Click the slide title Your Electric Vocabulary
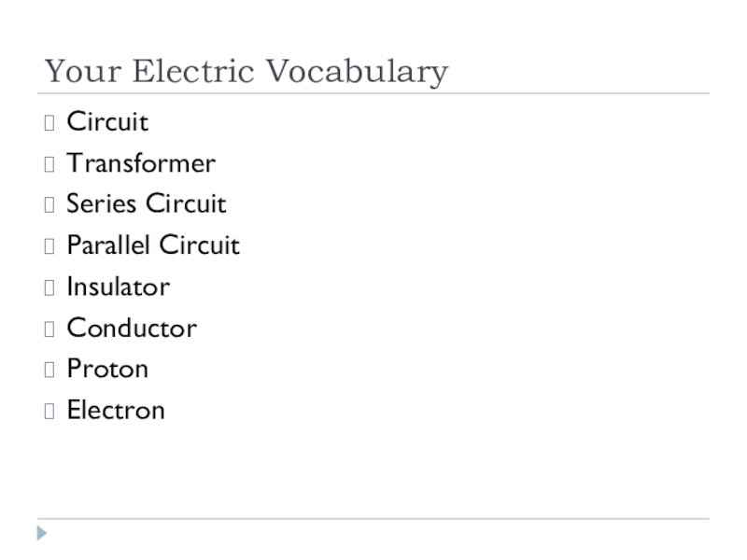Viewport: 747px width, 560px height. point(247,71)
